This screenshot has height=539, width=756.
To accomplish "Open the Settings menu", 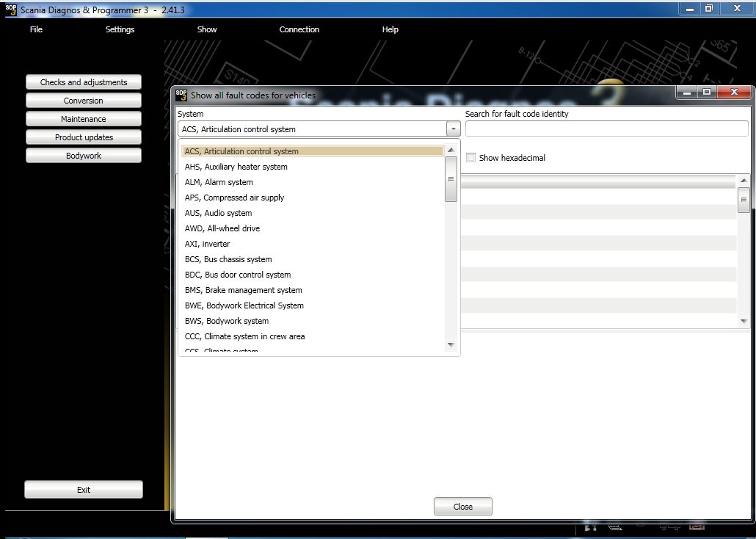I will tap(120, 29).
